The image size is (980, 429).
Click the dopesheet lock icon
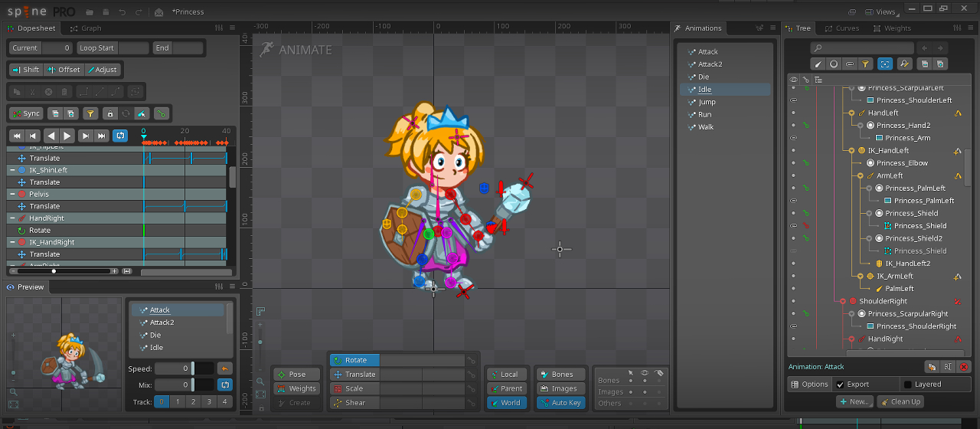110,113
